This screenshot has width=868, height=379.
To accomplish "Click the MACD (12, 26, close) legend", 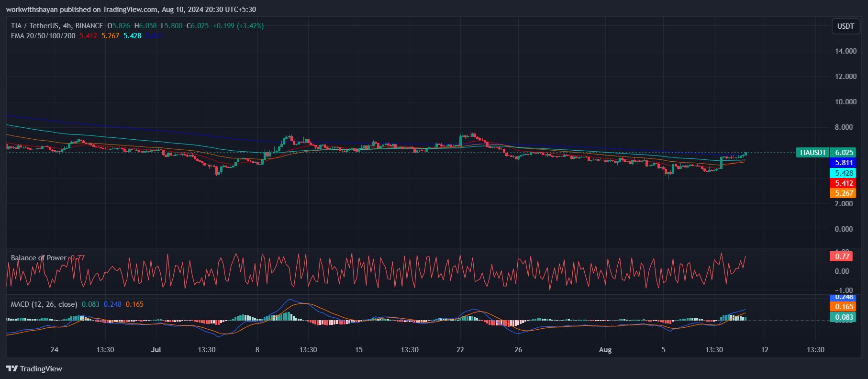I will pos(44,304).
